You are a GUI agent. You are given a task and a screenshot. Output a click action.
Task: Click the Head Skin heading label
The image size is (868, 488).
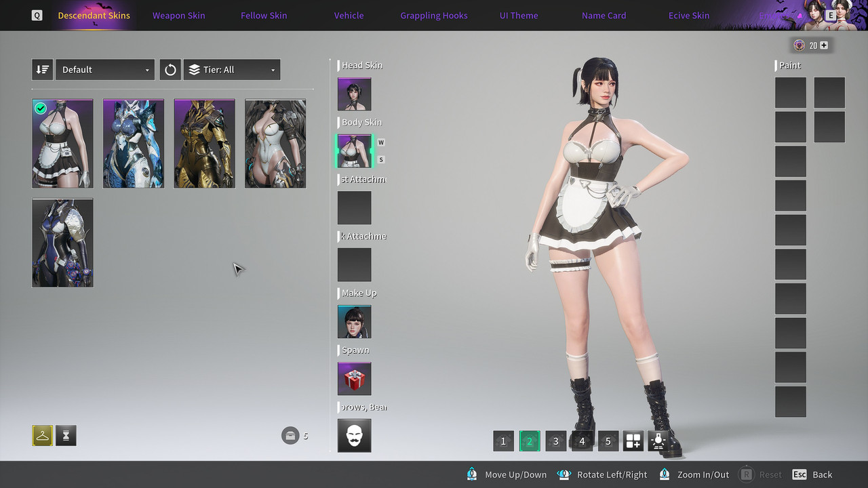pos(362,65)
